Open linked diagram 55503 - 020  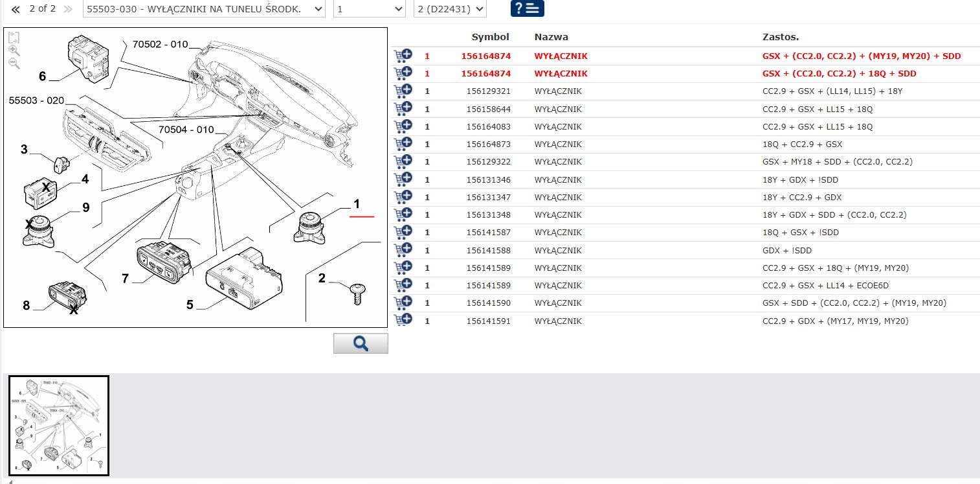click(x=36, y=100)
